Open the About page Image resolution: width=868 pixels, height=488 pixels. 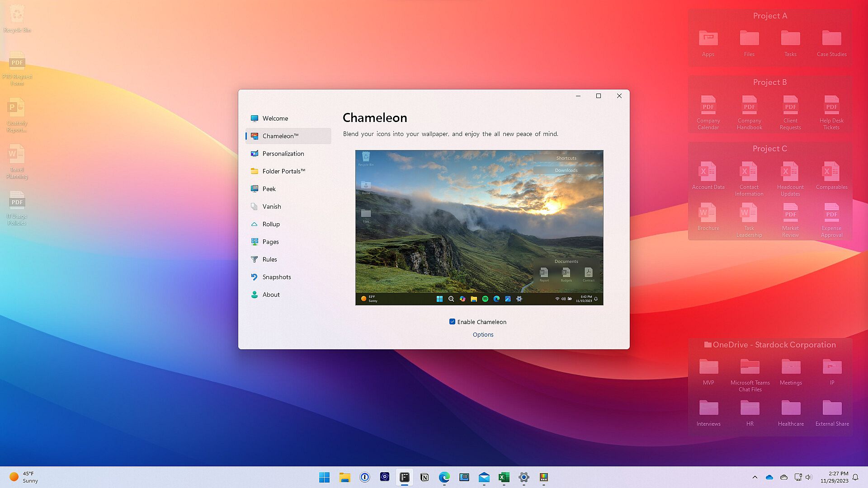(x=271, y=295)
